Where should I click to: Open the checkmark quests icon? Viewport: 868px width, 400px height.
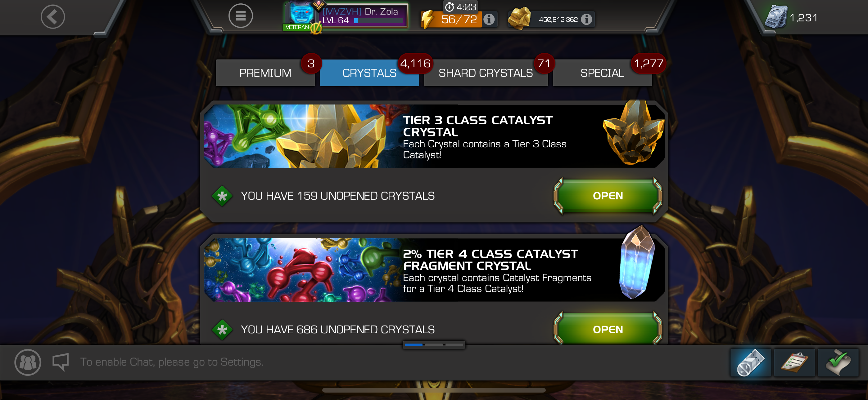tap(838, 362)
